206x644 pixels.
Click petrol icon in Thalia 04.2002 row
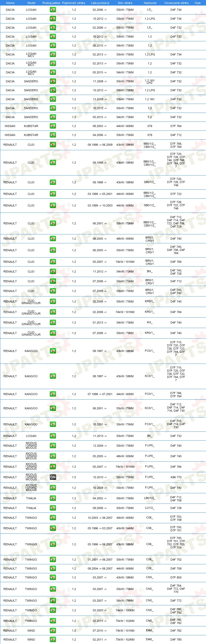[x=53, y=498]
